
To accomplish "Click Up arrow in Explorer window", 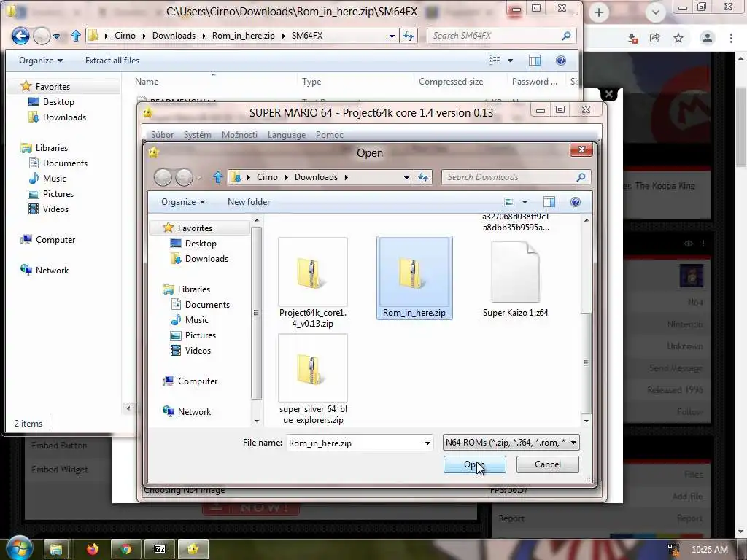I will coord(75,36).
